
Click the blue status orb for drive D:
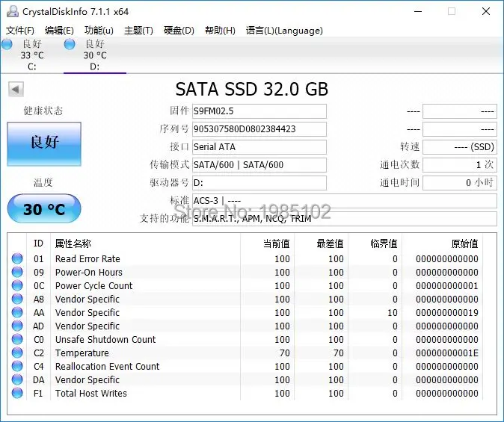(x=70, y=44)
